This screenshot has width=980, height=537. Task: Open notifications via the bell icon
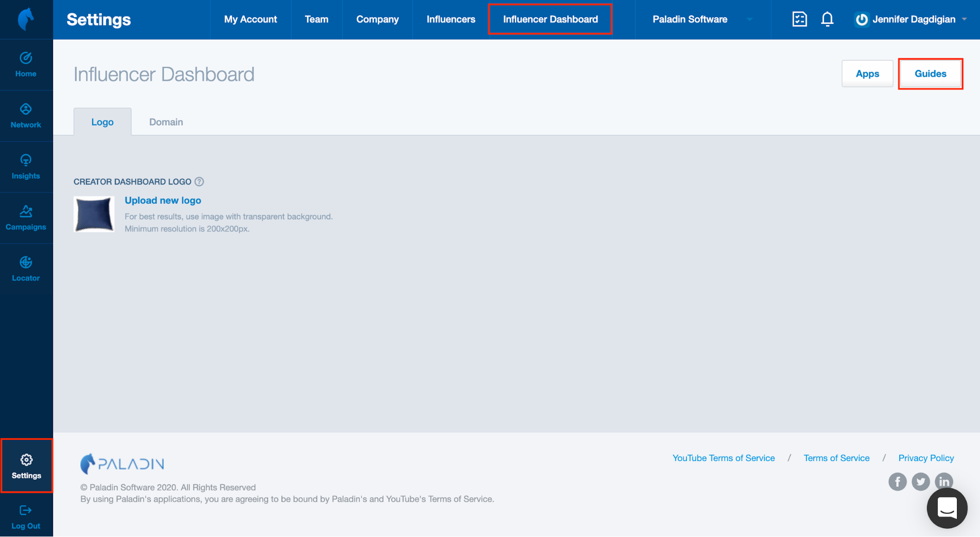[x=827, y=19]
